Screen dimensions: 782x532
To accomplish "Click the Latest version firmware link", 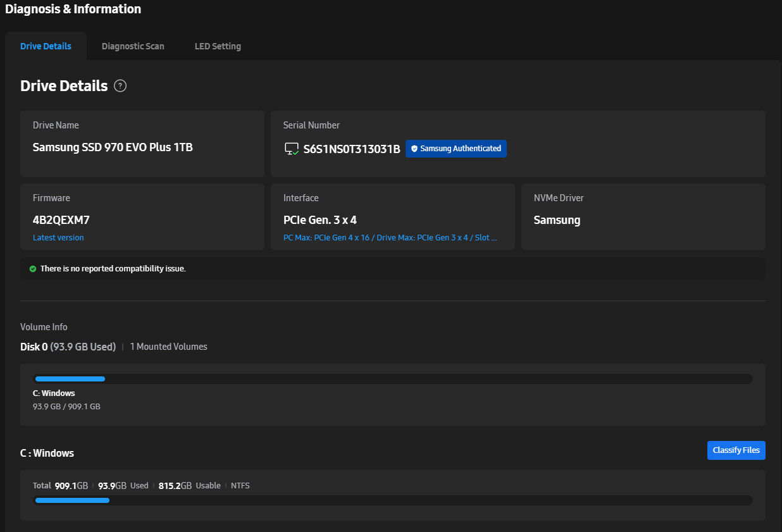I will [x=58, y=238].
